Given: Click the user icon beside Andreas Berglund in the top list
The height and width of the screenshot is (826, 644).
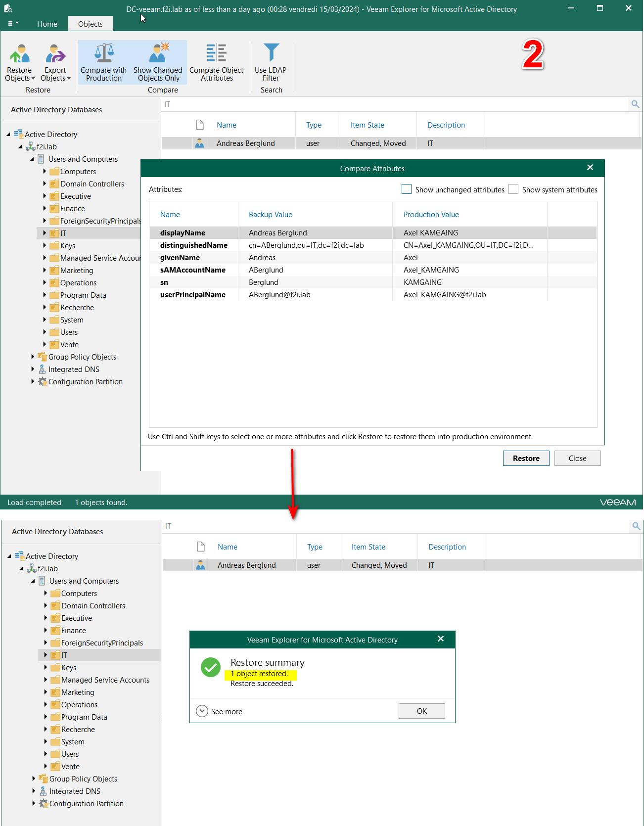Looking at the screenshot, I should 200,143.
